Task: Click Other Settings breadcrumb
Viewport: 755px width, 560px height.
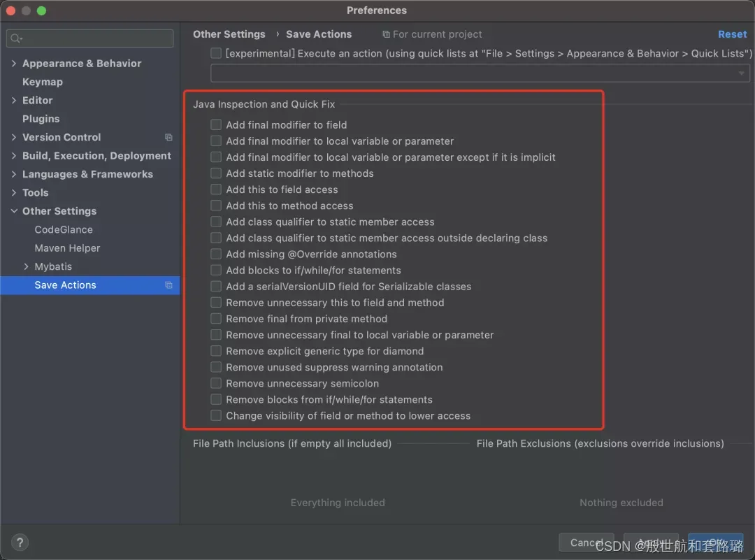Action: (229, 34)
